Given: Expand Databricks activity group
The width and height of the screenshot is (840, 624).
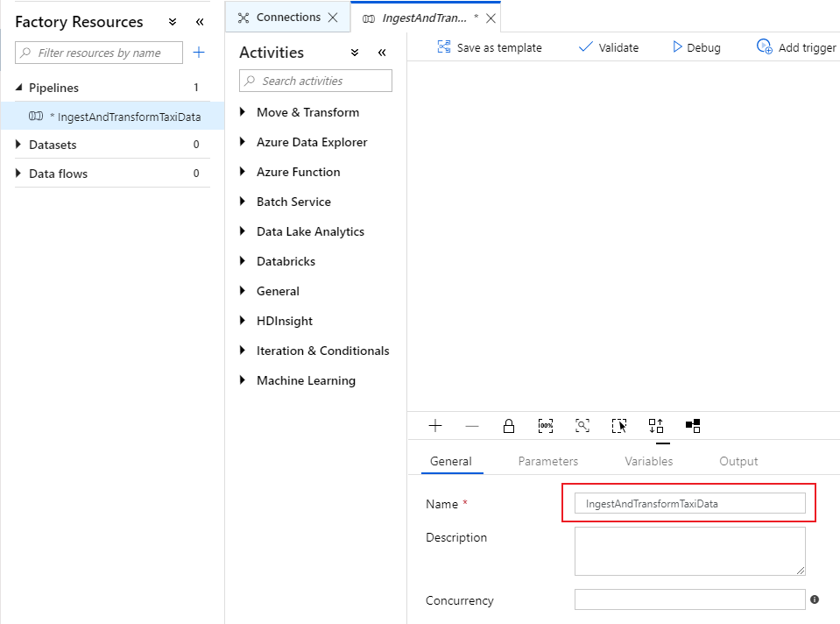Looking at the screenshot, I should [243, 261].
